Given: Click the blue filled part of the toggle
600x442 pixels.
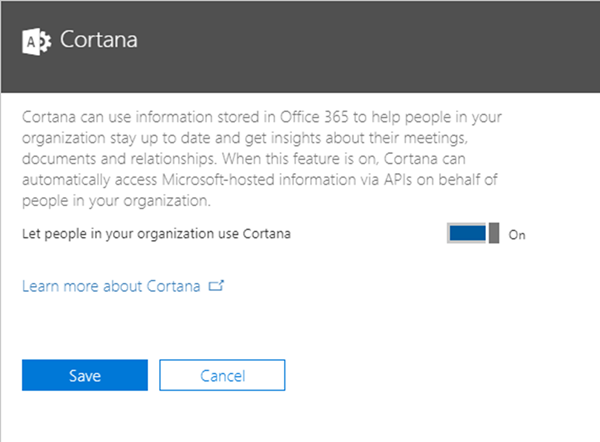Looking at the screenshot, I should pos(468,234).
